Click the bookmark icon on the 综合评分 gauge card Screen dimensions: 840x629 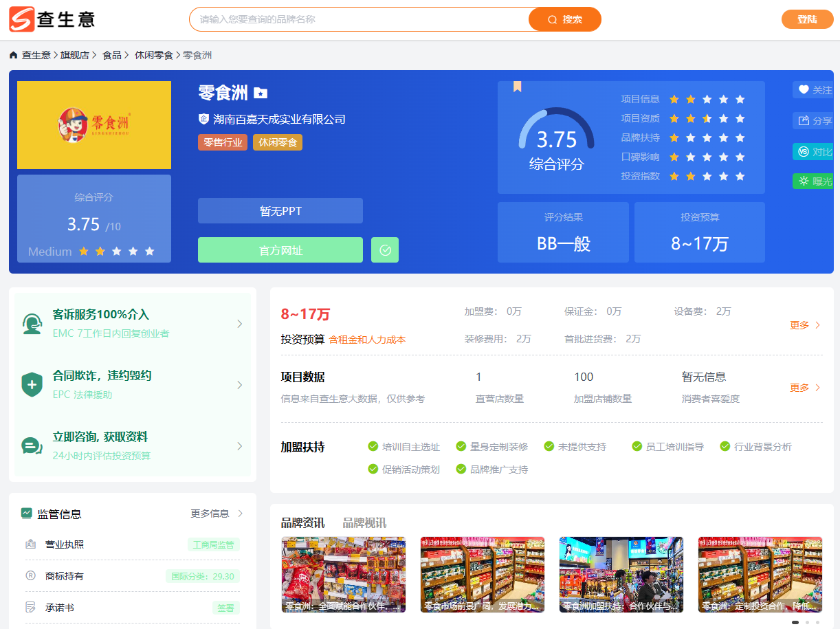517,87
